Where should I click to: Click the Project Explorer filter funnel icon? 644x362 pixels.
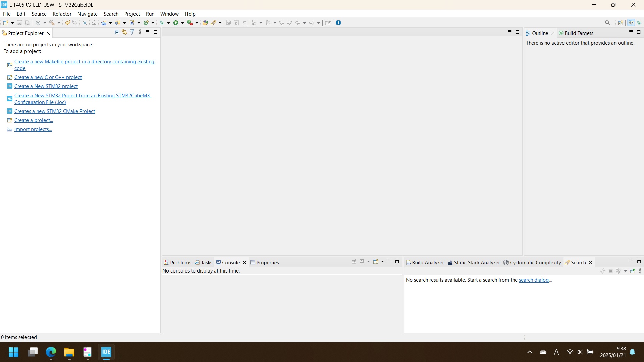pyautogui.click(x=132, y=32)
